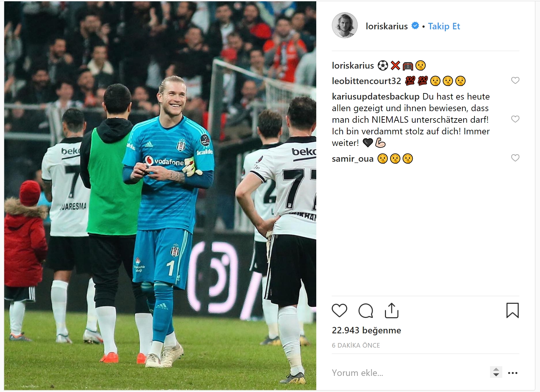
Task: Save the post with the bookmark icon
Action: coord(512,310)
